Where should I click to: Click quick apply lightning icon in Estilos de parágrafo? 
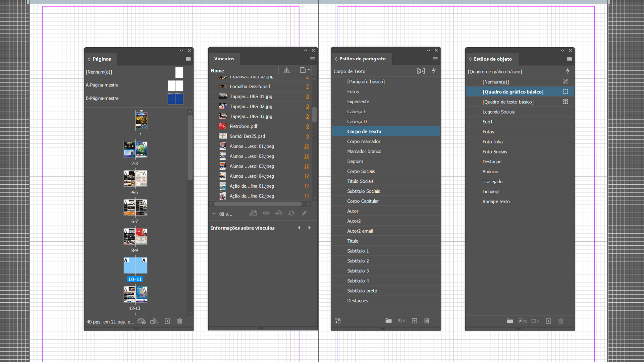[433, 71]
